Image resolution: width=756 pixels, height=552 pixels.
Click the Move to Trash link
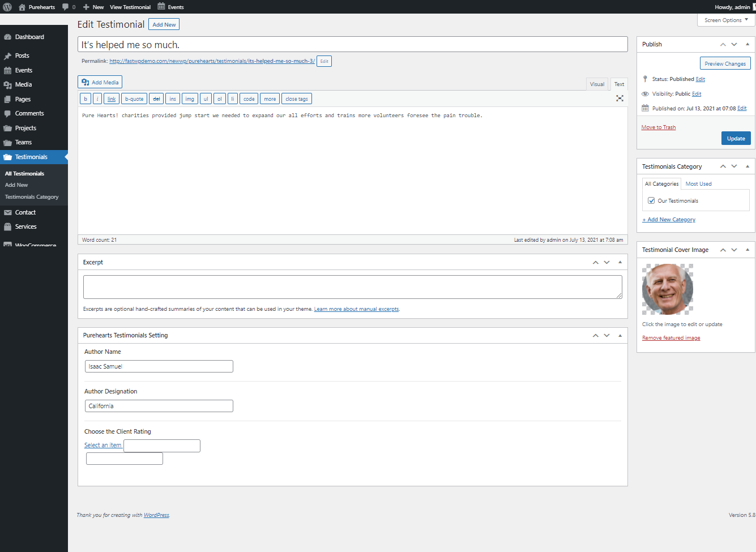click(x=658, y=127)
